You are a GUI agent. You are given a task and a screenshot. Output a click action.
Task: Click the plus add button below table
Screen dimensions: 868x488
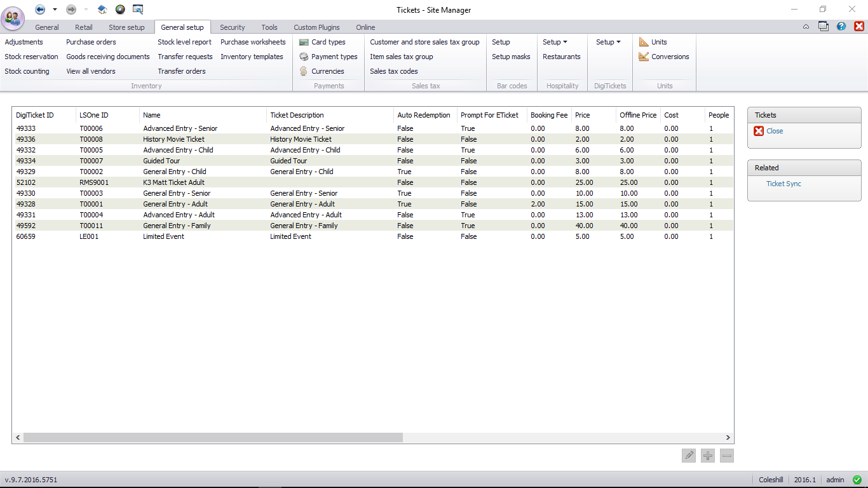click(x=708, y=456)
